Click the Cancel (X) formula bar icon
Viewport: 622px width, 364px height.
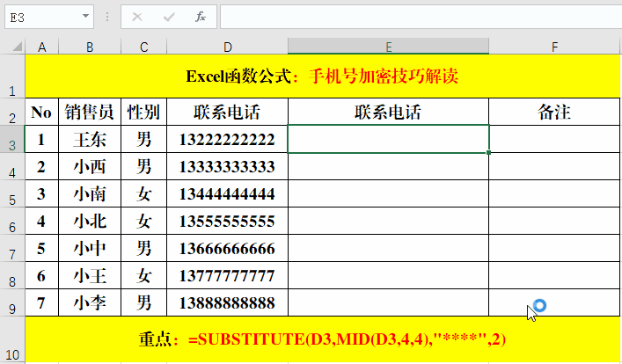tap(137, 17)
